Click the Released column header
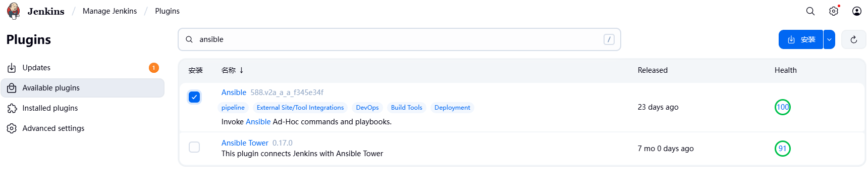Viewport: 868px width, 187px height. (x=653, y=70)
